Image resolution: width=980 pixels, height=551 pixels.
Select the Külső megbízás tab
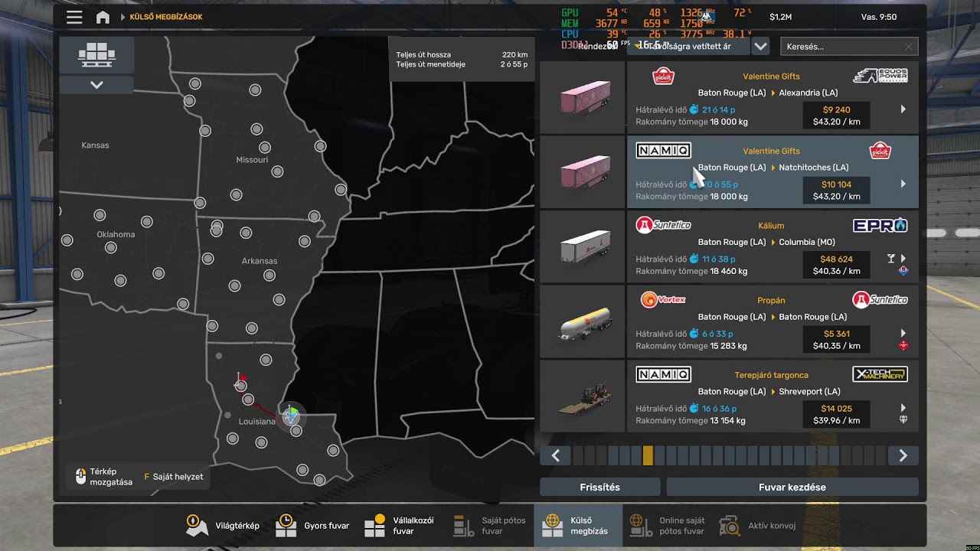pyautogui.click(x=578, y=526)
